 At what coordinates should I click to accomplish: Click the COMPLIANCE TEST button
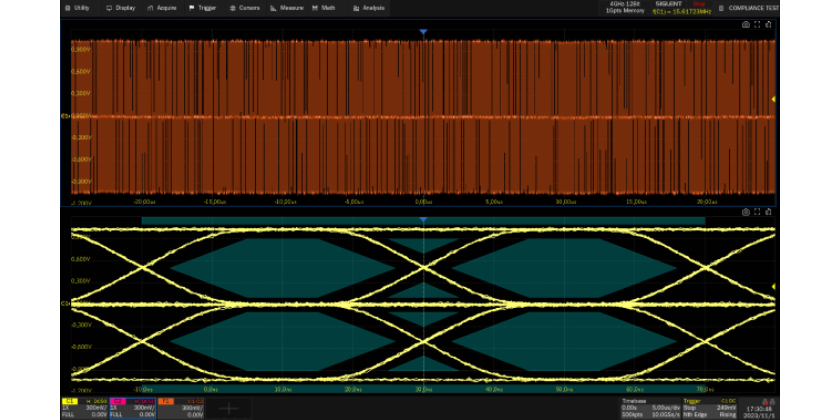point(750,8)
